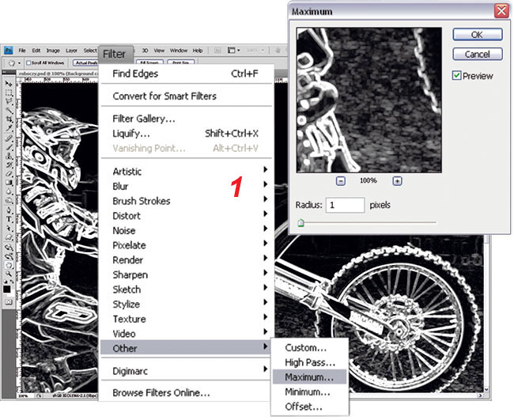Viewport: 514px width, 420px height.
Task: Click the Radius slider handle
Action: tap(300, 224)
